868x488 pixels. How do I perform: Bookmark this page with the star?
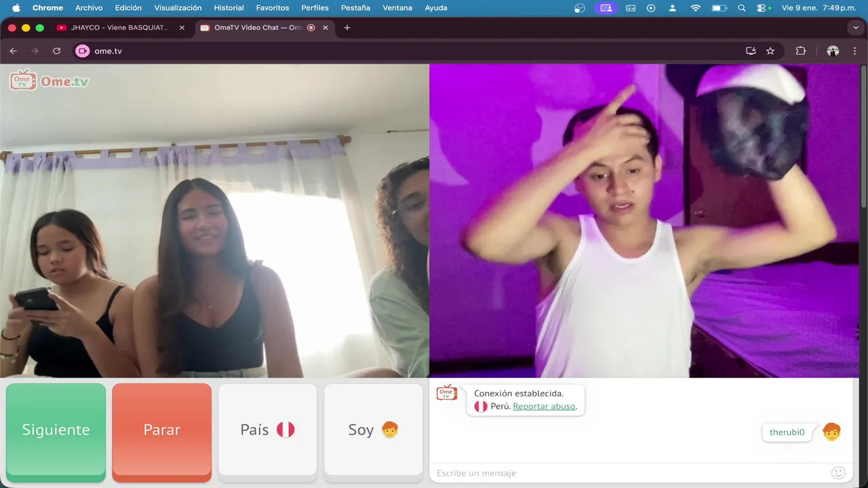[770, 51]
